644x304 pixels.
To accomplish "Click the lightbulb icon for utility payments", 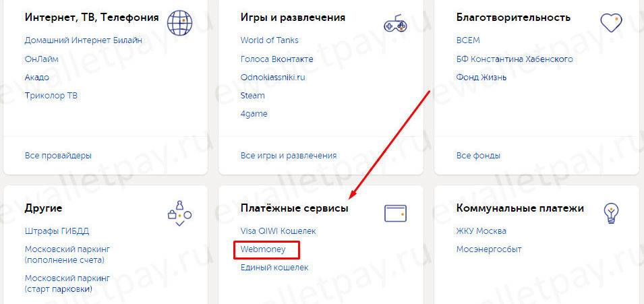I will point(612,213).
